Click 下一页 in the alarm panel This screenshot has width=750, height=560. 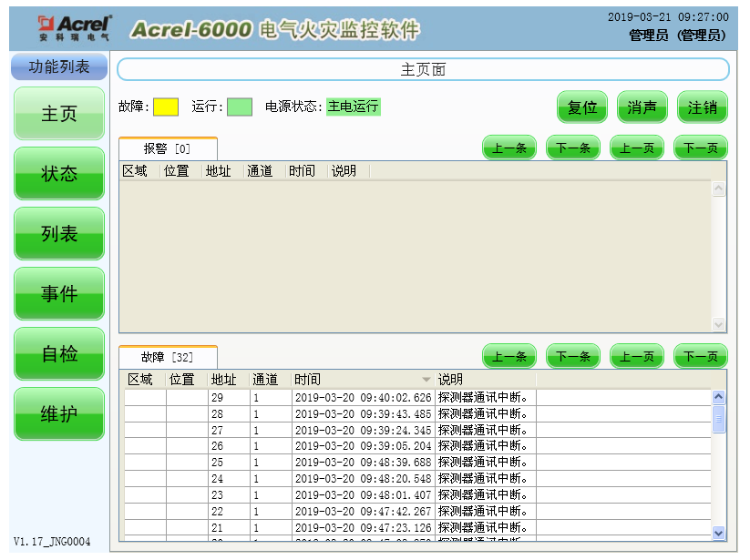(x=701, y=148)
